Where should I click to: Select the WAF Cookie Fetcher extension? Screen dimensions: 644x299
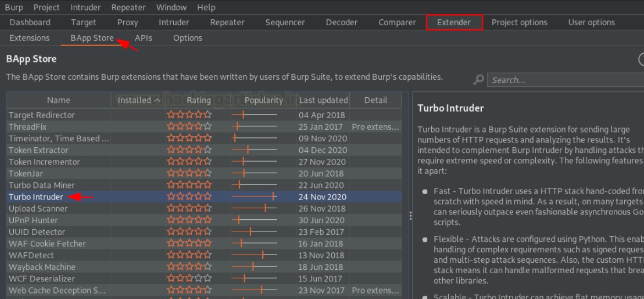(x=204, y=243)
